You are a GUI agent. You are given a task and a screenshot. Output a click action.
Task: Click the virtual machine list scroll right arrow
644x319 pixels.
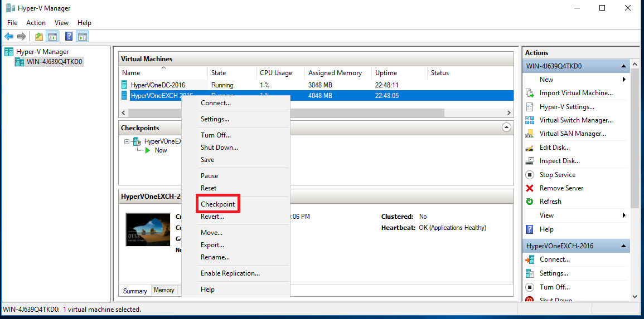pyautogui.click(x=509, y=113)
